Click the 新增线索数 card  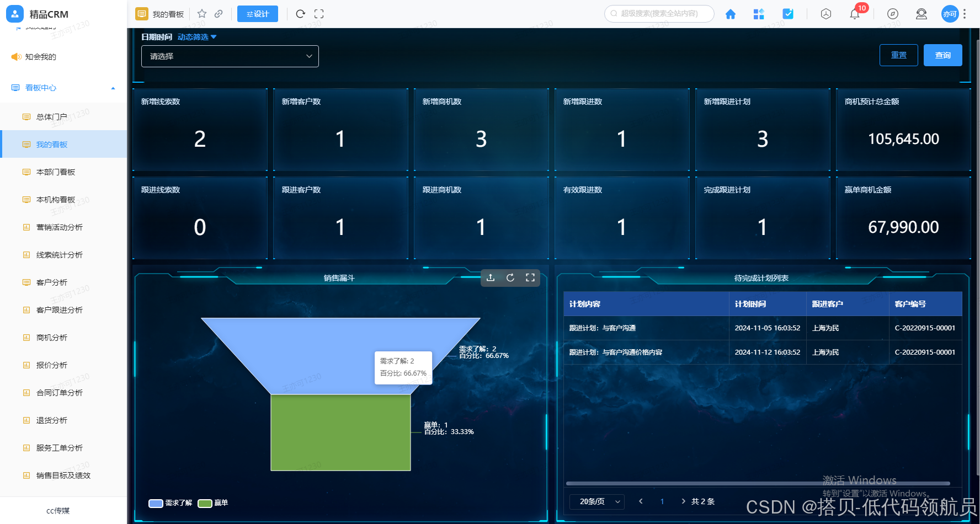coord(200,130)
